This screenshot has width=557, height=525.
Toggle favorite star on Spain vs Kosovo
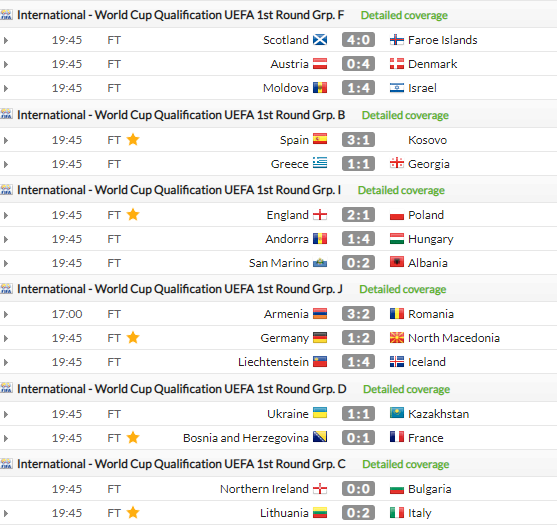click(x=133, y=140)
